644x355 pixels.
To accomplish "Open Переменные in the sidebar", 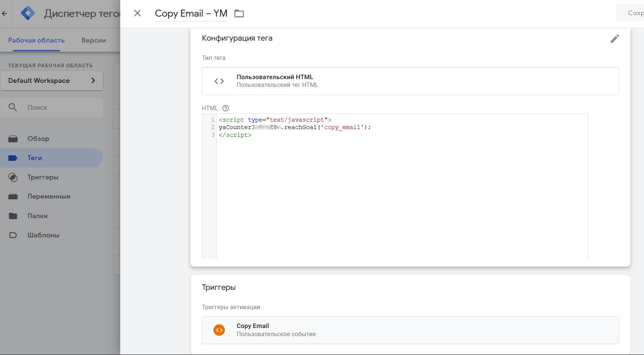I will [51, 196].
